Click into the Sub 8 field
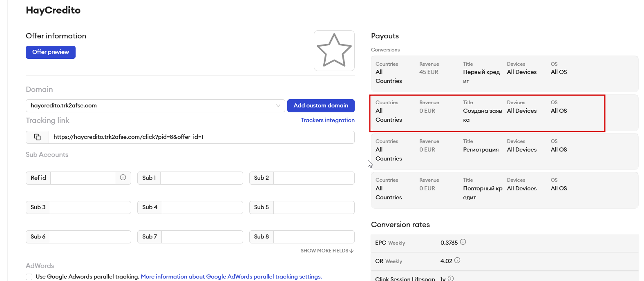Viewport: 644px width, 281px height. point(313,237)
